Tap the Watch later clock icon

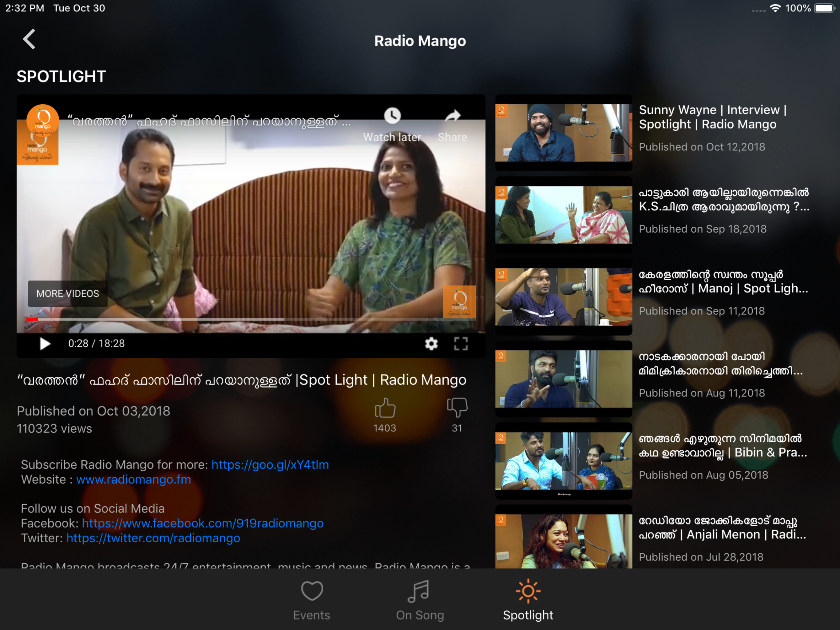pyautogui.click(x=392, y=116)
